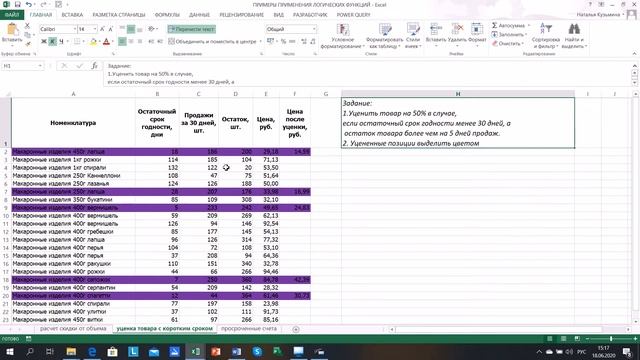Screen dimensions: 640x360
Task: Open sheet "расчет скидки от объема"
Action: pos(73,329)
